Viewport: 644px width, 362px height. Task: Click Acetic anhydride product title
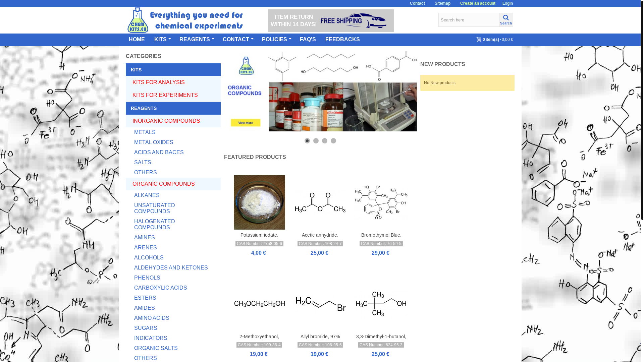[x=320, y=235]
